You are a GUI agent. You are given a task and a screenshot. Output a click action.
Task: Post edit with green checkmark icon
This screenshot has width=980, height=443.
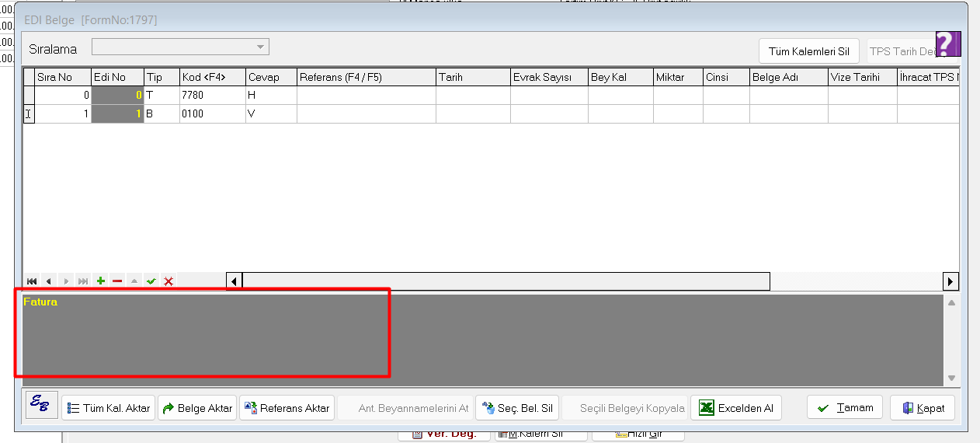coord(151,281)
